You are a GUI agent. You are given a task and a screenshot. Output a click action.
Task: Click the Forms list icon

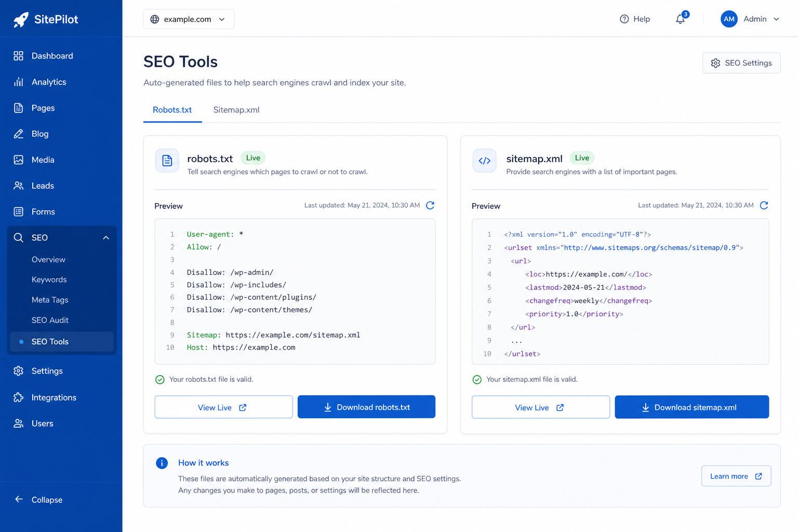pos(19,211)
